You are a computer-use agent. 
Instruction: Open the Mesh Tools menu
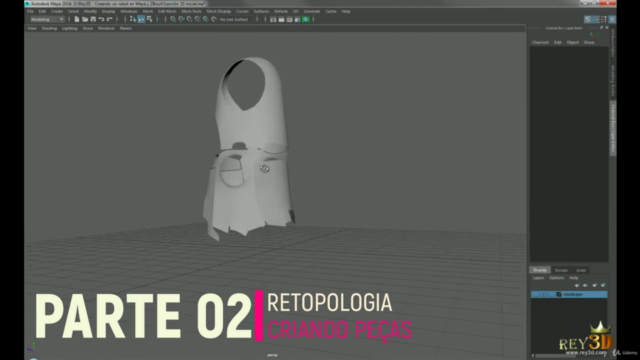click(191, 11)
